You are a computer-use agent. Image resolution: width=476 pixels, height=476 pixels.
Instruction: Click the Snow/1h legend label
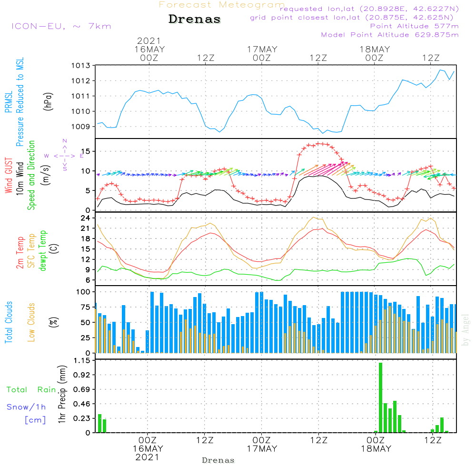click(x=26, y=407)
